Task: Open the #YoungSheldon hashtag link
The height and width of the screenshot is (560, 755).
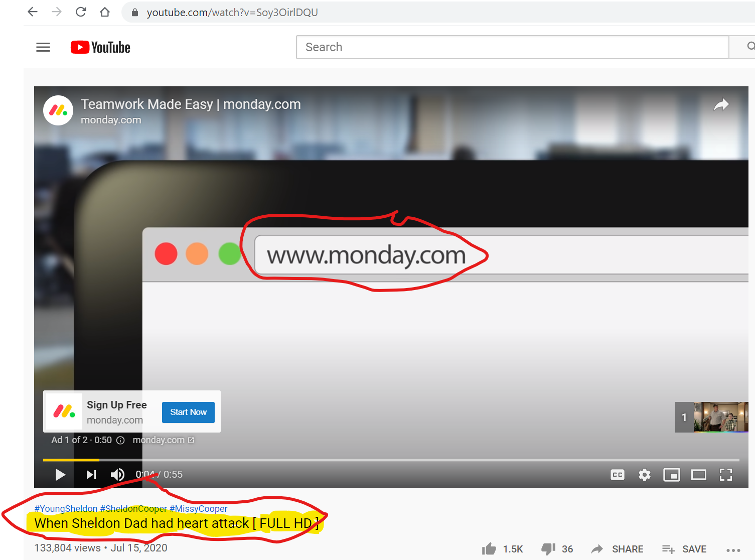Action: (66, 508)
